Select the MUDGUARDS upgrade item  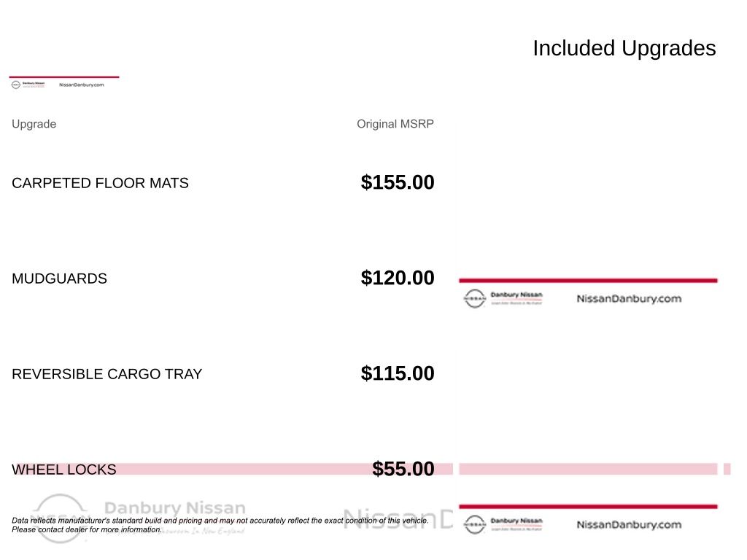[x=59, y=279]
